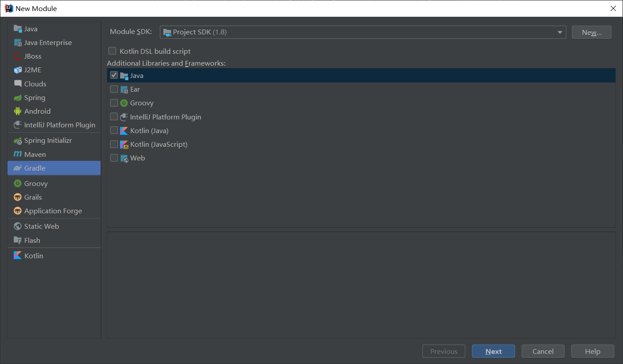This screenshot has height=364, width=623.
Task: Click the Java Enterprise icon in sidebar
Action: point(18,43)
